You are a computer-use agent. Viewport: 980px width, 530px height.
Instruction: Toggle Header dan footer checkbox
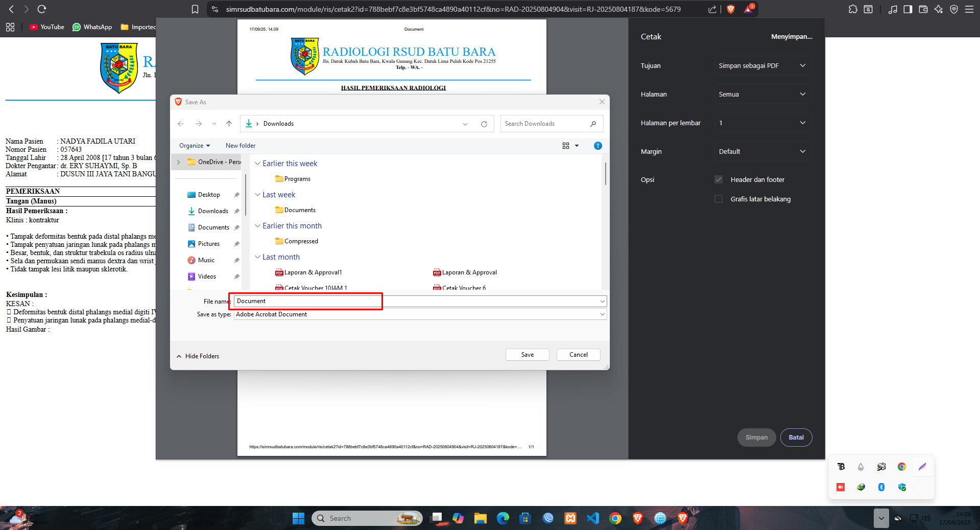[x=719, y=179]
